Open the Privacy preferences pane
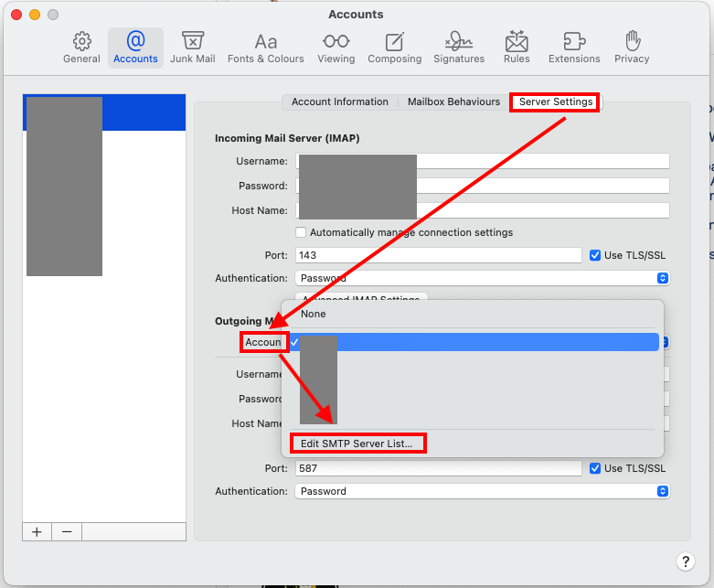714x588 pixels. pyautogui.click(x=632, y=48)
